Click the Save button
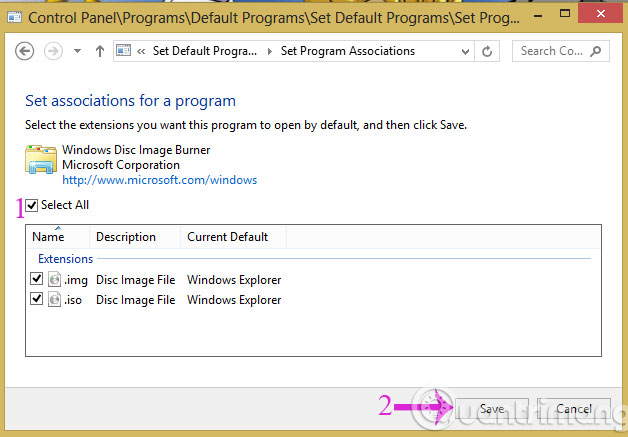628x437 pixels. [492, 409]
